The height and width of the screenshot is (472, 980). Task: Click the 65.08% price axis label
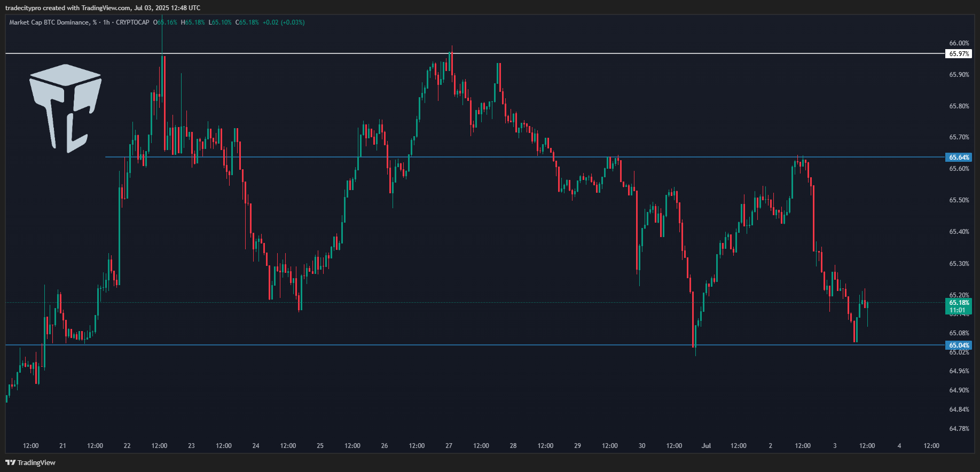tap(959, 333)
